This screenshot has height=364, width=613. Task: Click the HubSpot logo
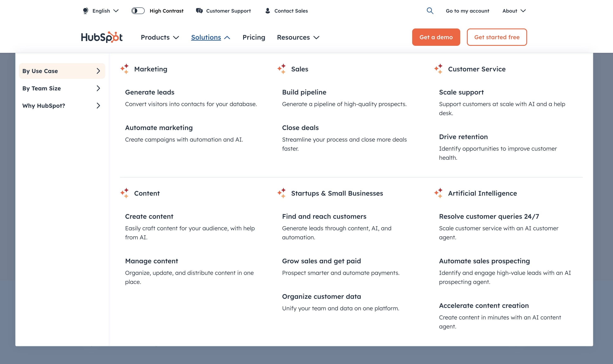[x=102, y=37]
